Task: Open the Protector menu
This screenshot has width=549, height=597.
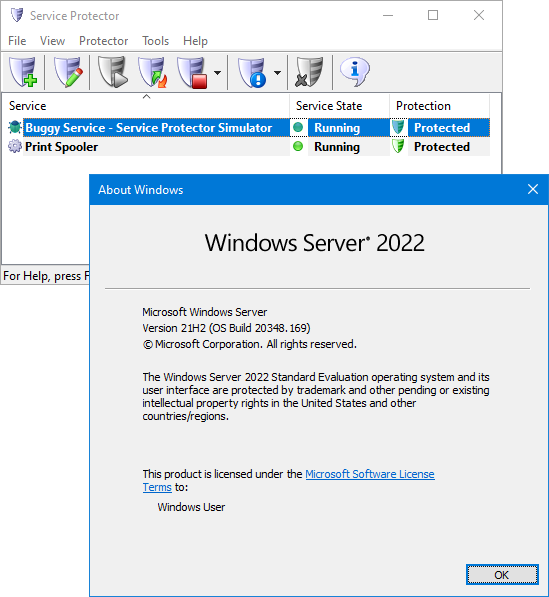Action: [x=104, y=41]
